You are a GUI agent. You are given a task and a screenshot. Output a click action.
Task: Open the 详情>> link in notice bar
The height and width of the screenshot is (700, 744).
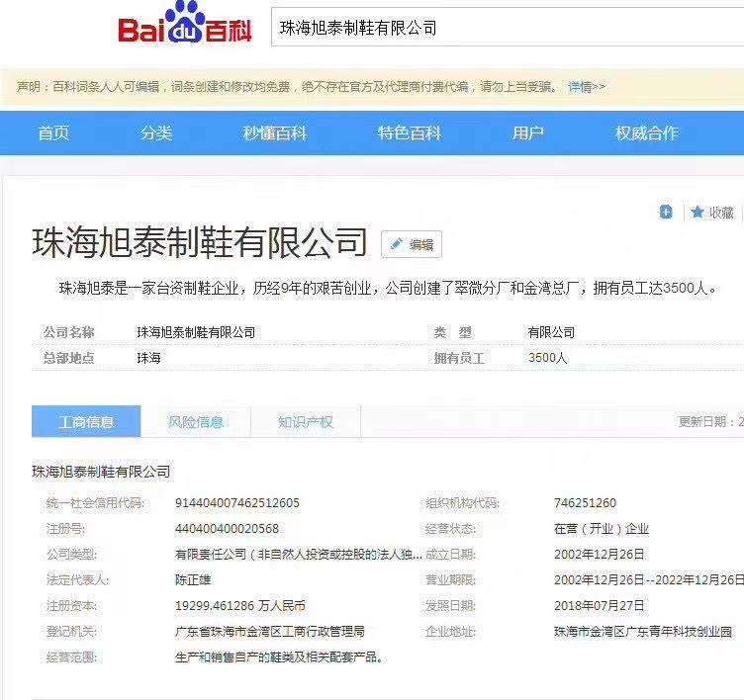click(586, 87)
